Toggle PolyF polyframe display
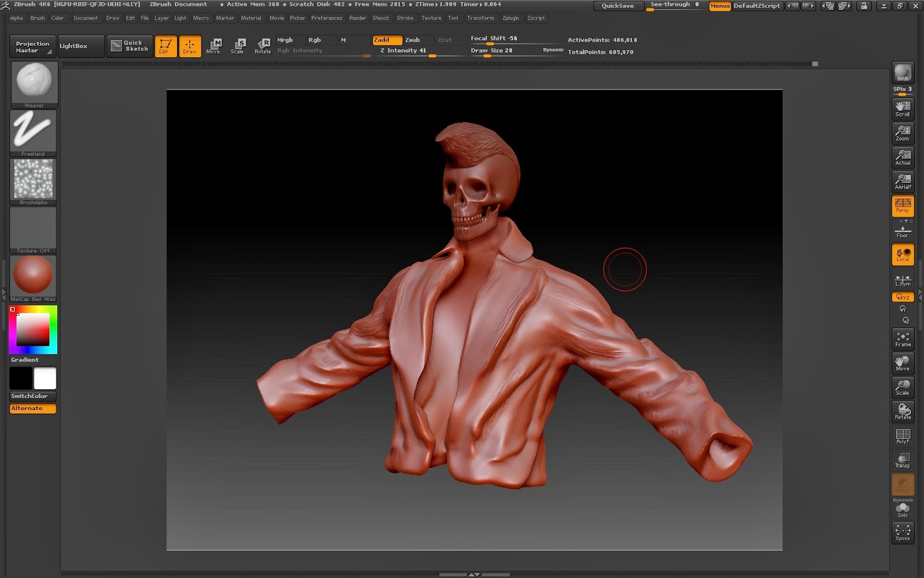 coord(903,437)
